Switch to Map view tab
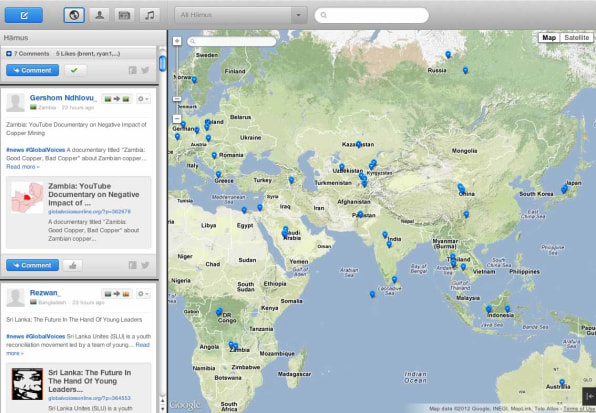 (x=549, y=38)
